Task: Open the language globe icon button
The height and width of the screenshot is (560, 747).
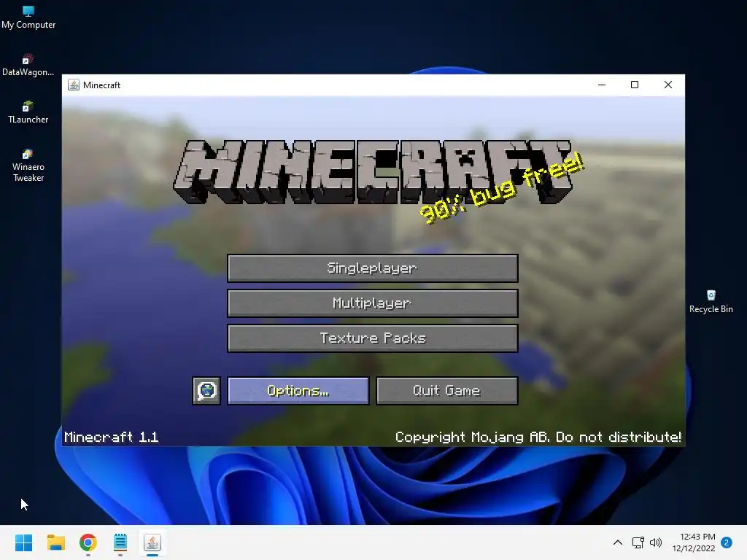Action: [206, 391]
